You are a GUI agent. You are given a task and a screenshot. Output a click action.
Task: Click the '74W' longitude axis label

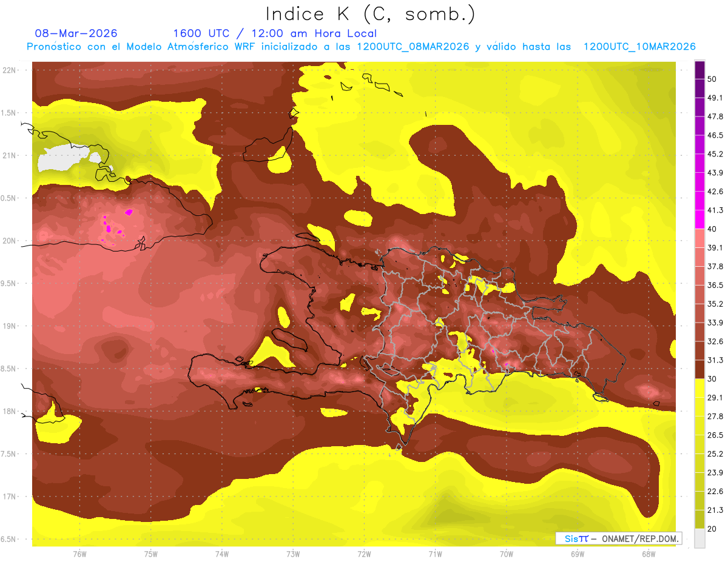[x=222, y=554]
